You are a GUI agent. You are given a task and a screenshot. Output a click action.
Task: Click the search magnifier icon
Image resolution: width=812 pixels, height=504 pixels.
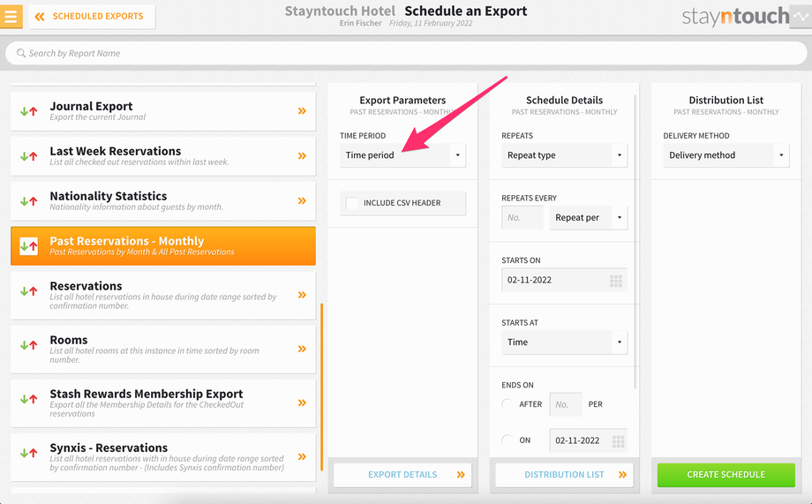click(x=20, y=53)
